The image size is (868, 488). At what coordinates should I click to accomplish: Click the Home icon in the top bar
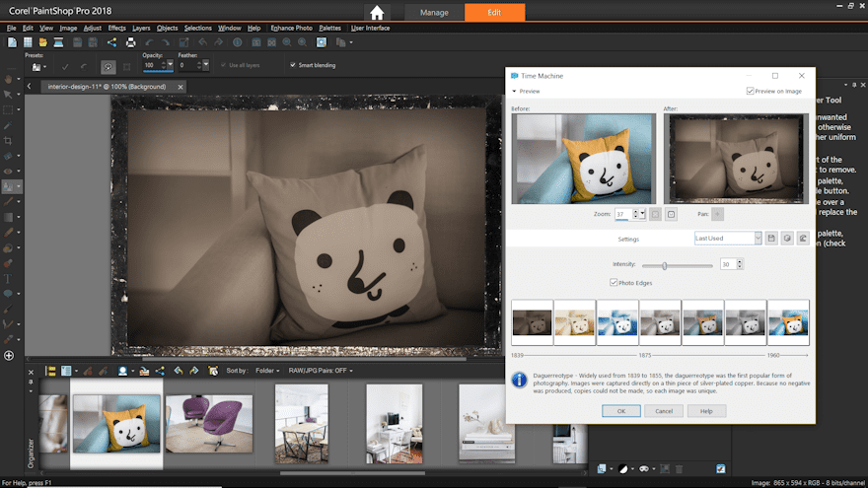(x=377, y=13)
